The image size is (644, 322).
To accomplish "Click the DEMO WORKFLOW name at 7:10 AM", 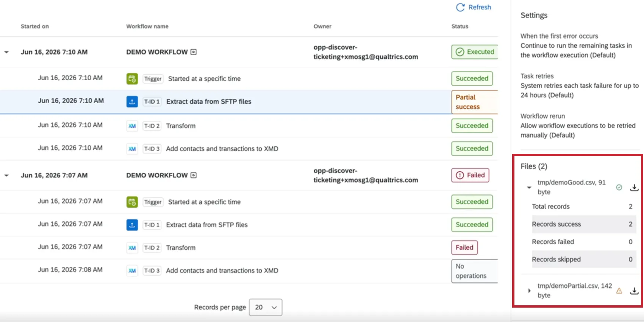I will point(157,52).
